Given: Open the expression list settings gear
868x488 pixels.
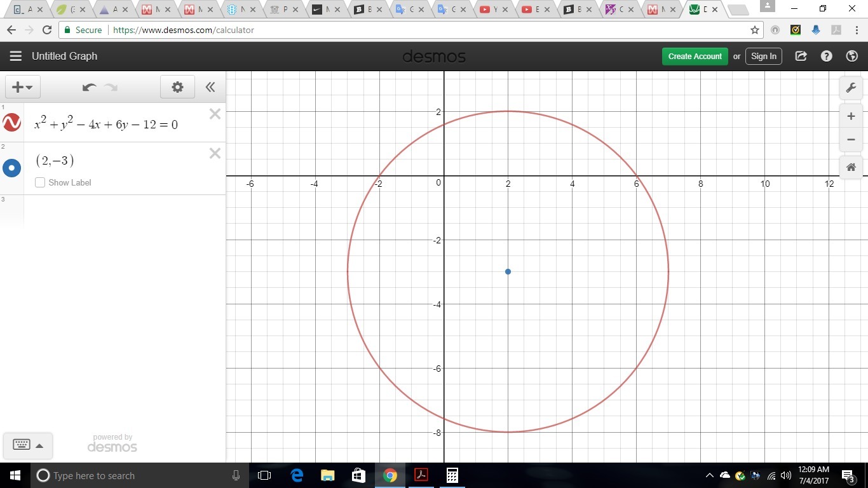Looking at the screenshot, I should pyautogui.click(x=177, y=87).
